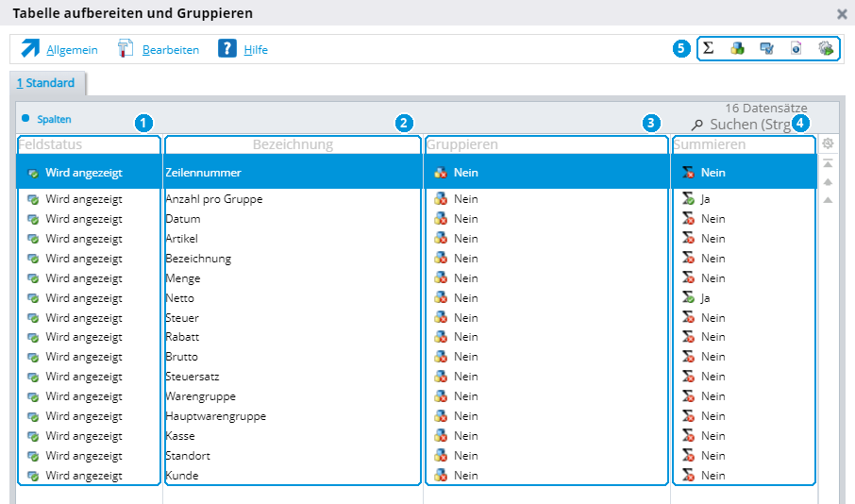
Task: Click the magnifier search icon
Action: [696, 125]
